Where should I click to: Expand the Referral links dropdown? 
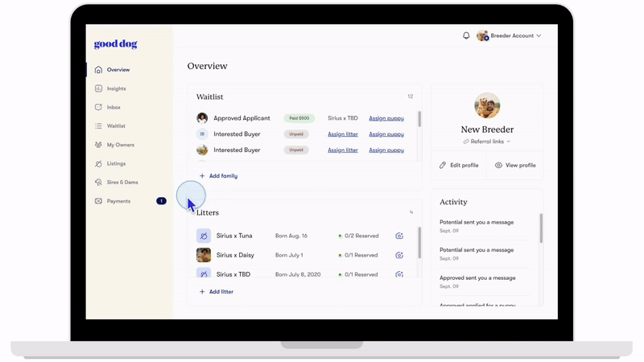click(x=487, y=142)
